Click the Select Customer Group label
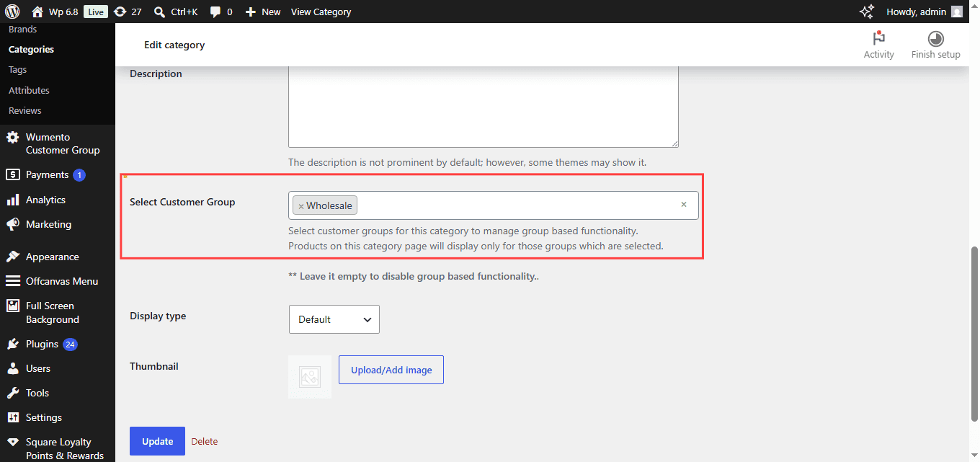Screen dimensions: 980x462 point(182,202)
